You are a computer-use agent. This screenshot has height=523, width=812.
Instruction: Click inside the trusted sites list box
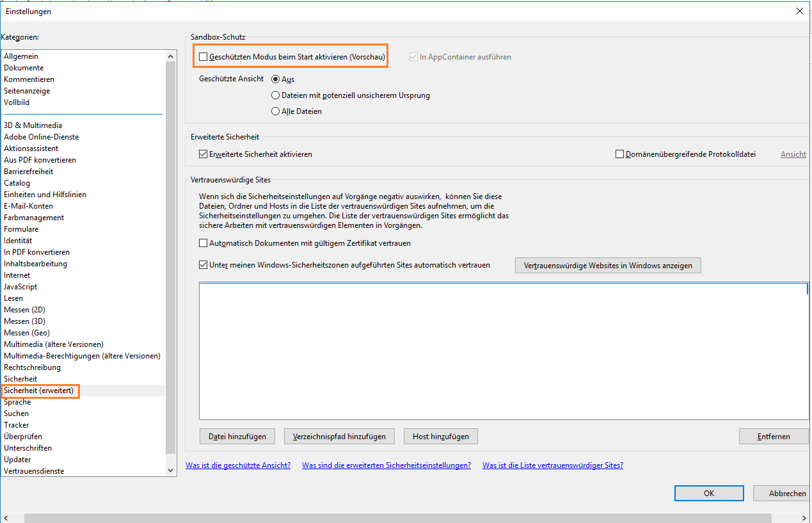(x=504, y=351)
